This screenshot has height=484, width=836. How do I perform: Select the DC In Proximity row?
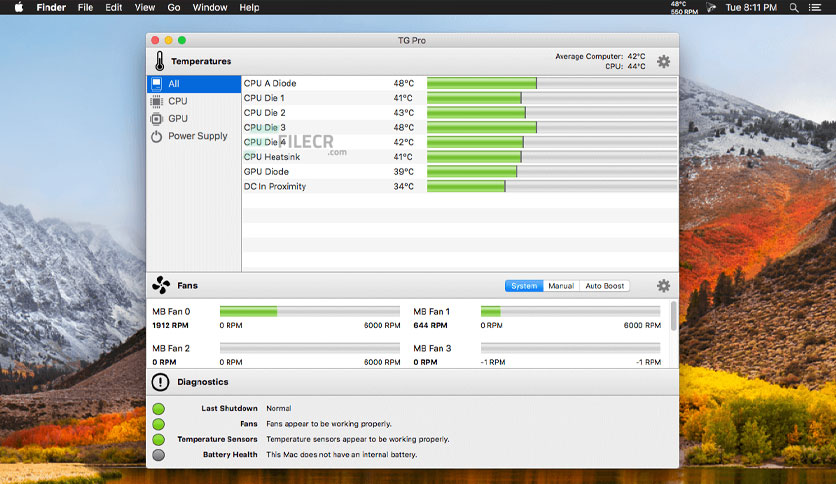pos(460,187)
